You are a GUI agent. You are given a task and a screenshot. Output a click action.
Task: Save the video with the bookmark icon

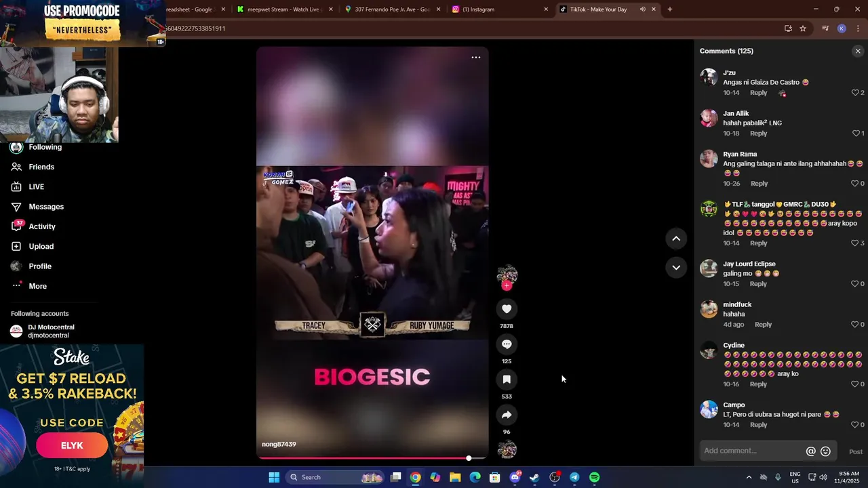[x=507, y=380]
